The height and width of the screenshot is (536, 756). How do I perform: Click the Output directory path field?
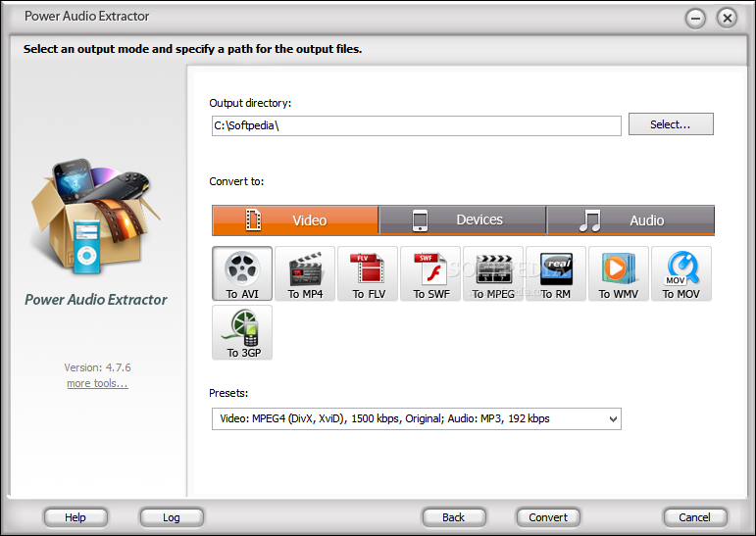point(417,125)
